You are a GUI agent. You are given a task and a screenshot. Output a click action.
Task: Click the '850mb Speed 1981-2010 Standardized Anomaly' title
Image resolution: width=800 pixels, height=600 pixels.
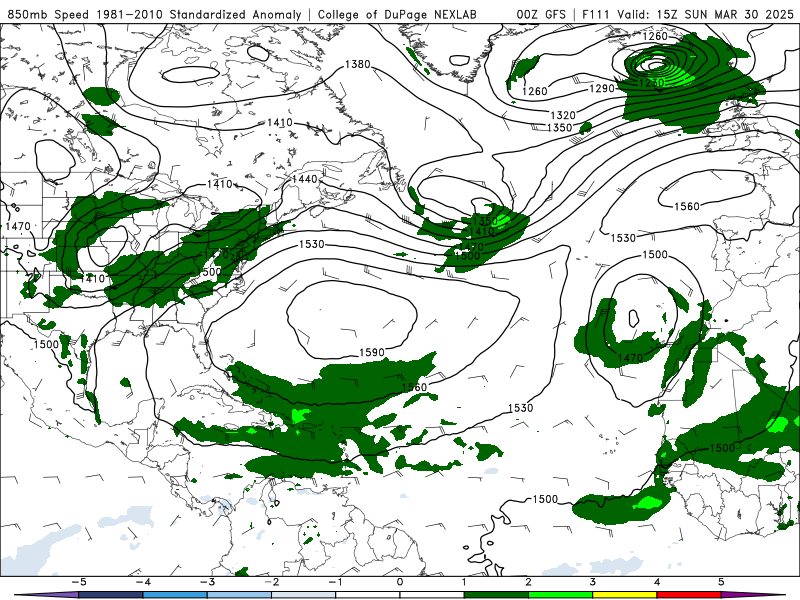[154, 14]
